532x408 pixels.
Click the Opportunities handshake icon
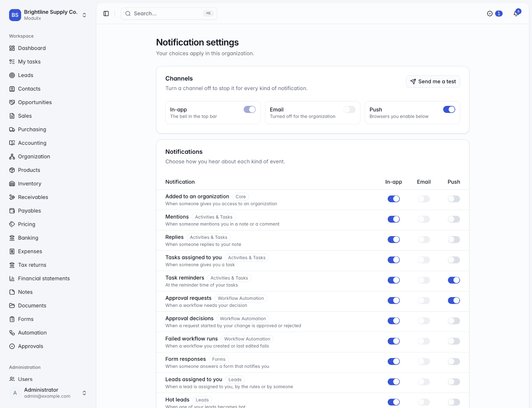pyautogui.click(x=12, y=102)
